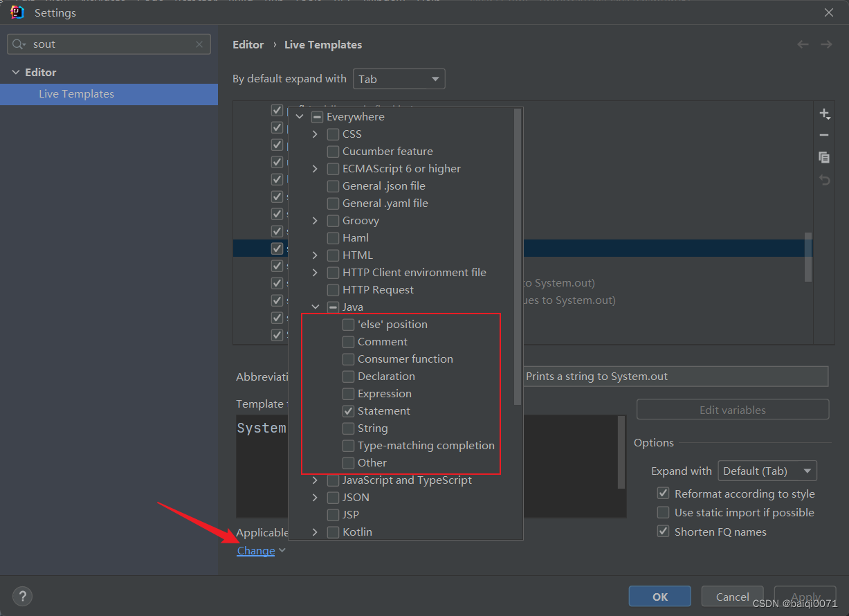The width and height of the screenshot is (849, 616).
Task: Select Live Templates in the sidebar
Action: pos(109,94)
